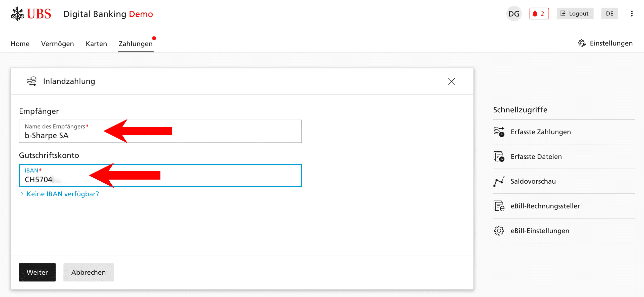The image size is (644, 297).
Task: Click the Abbrechen button
Action: (x=89, y=272)
